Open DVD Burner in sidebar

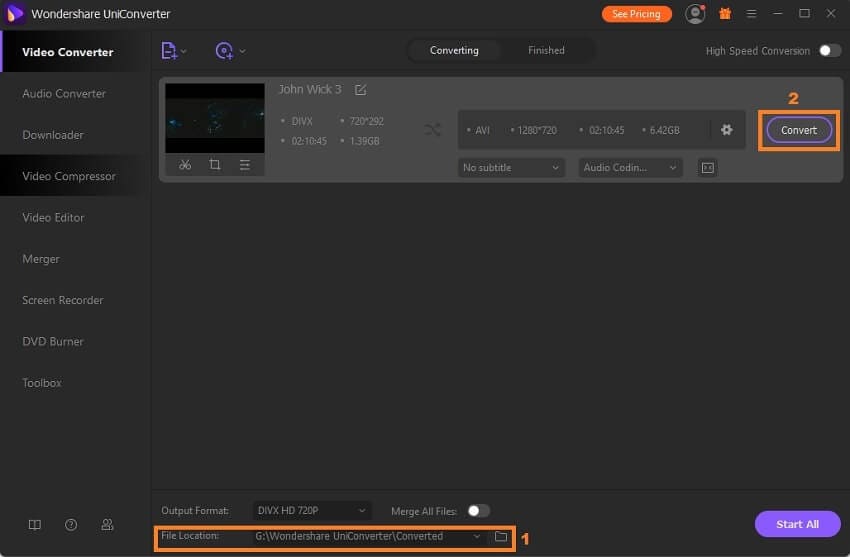click(x=53, y=341)
